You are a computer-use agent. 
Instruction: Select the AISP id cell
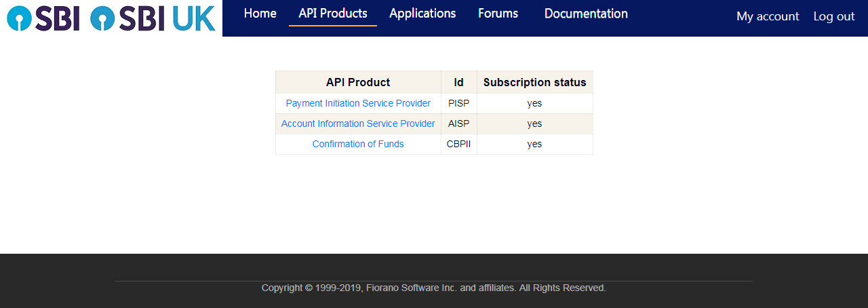(x=459, y=124)
